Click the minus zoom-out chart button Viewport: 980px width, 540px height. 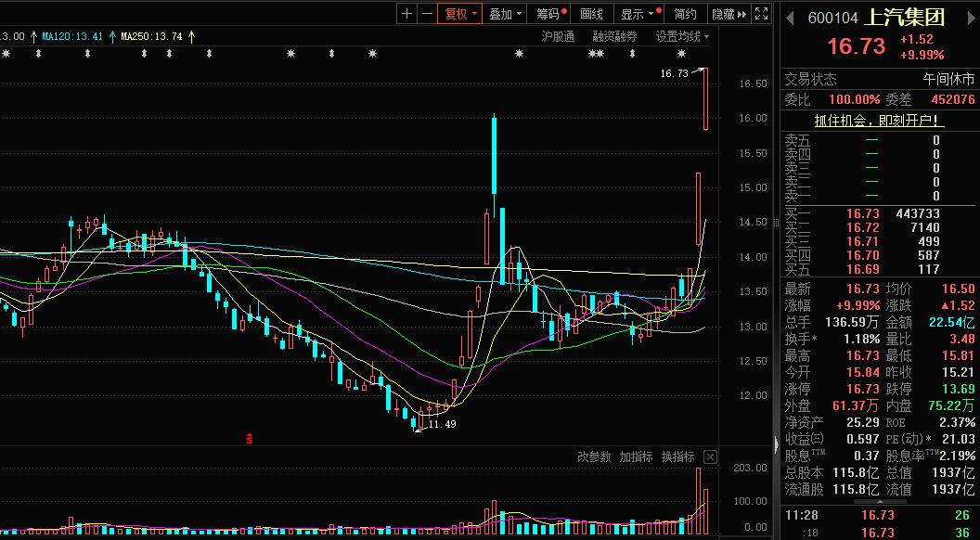tap(427, 14)
